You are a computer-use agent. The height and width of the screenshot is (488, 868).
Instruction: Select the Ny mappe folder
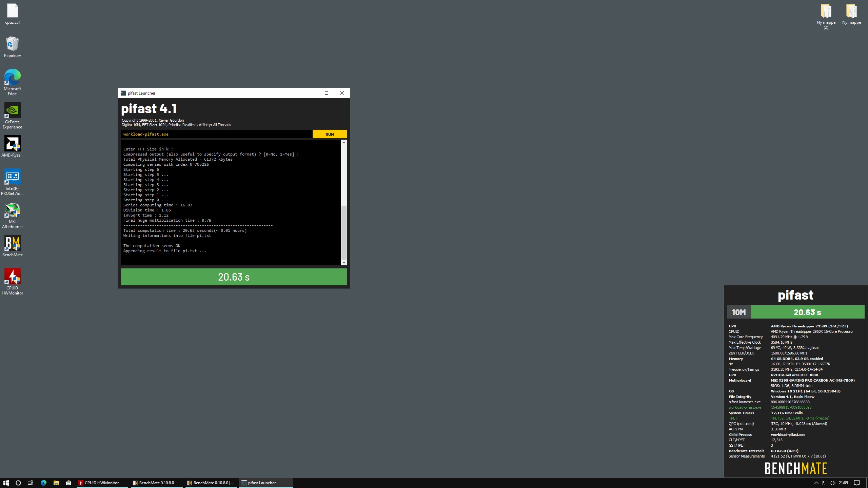[851, 14]
